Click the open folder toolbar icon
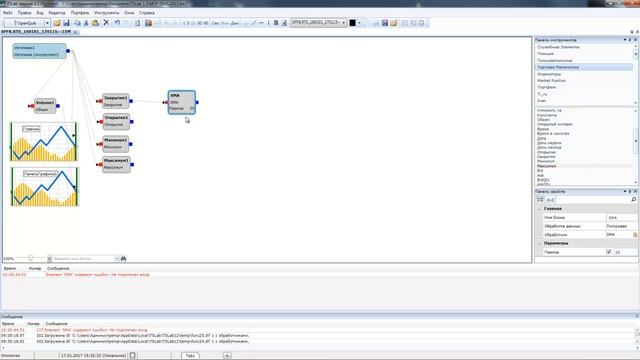640x360 pixels. pyautogui.click(x=57, y=23)
